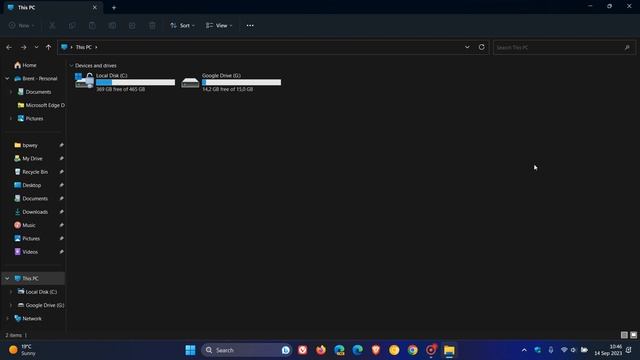Open the New dropdown button
Image resolution: width=640 pixels, height=360 pixels.
[x=22, y=26]
